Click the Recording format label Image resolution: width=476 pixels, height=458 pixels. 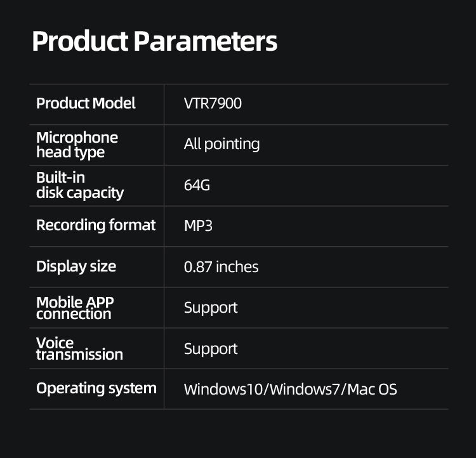tap(96, 225)
